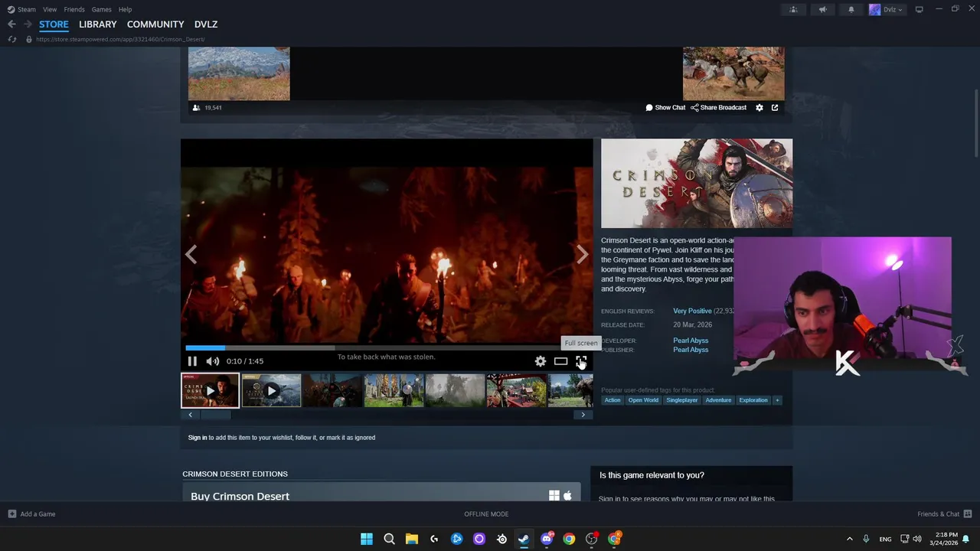980x551 pixels.
Task: Open the Steam menu
Action: point(21,9)
